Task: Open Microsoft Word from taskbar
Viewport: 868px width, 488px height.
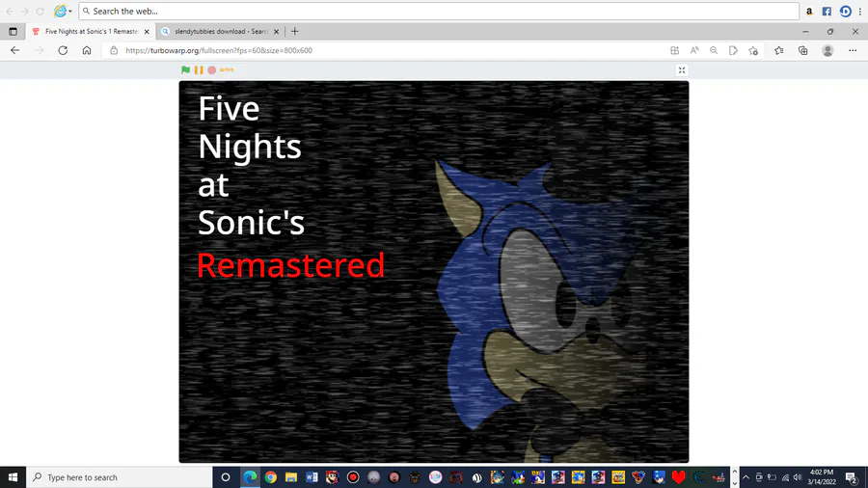Action: click(312, 477)
